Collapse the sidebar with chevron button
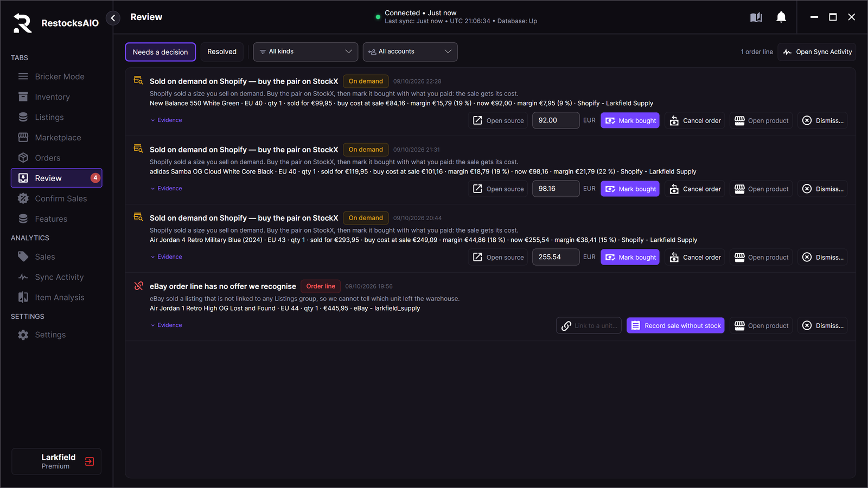 point(113,18)
